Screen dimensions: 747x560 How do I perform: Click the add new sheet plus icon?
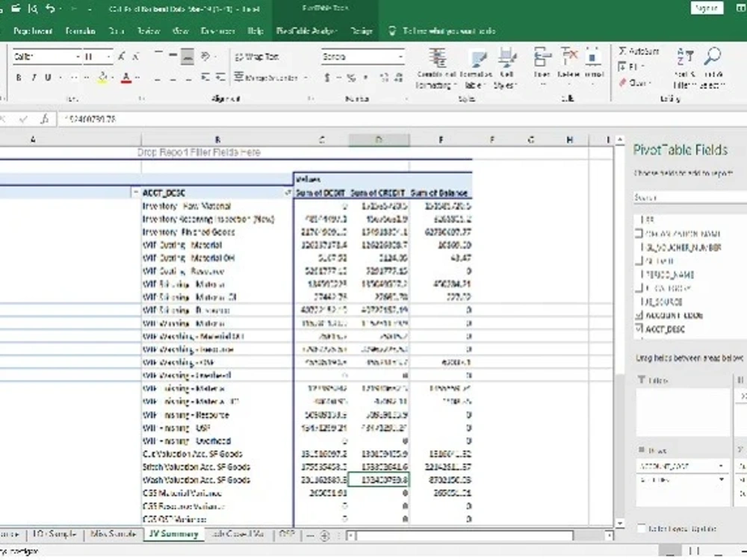(x=325, y=535)
